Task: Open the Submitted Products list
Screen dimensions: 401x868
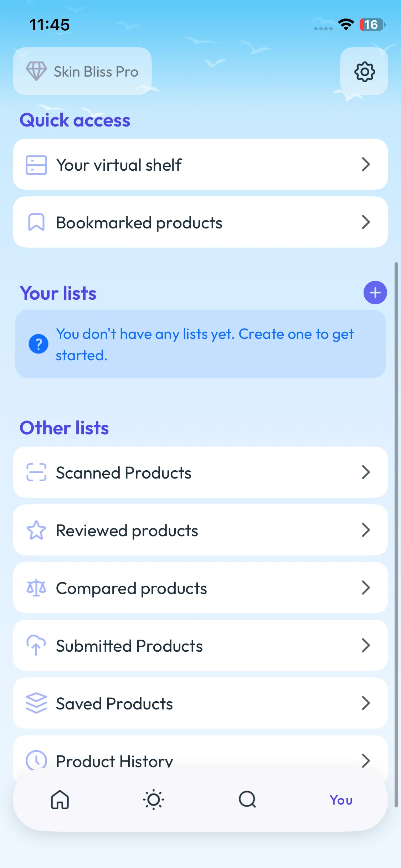Action: [200, 646]
